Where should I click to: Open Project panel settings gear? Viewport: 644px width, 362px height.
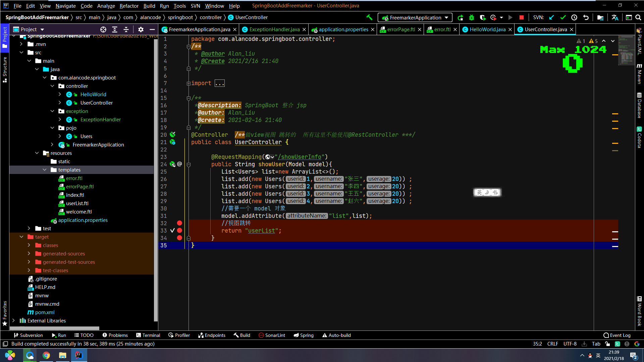point(141,29)
